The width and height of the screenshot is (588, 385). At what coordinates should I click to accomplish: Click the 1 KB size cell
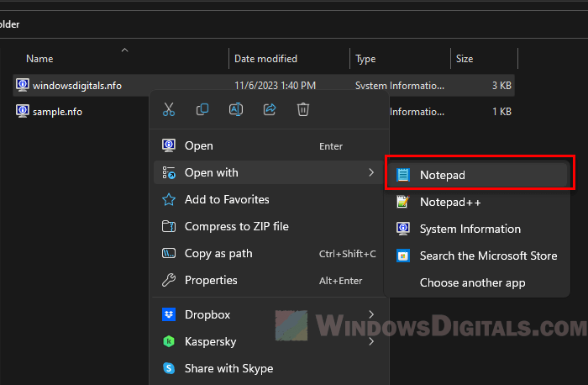click(501, 112)
